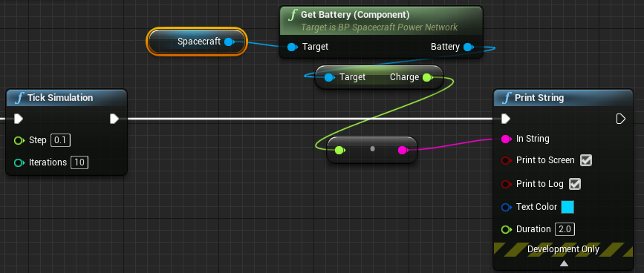Click the Tick Simulation execution input pin

tap(19, 119)
